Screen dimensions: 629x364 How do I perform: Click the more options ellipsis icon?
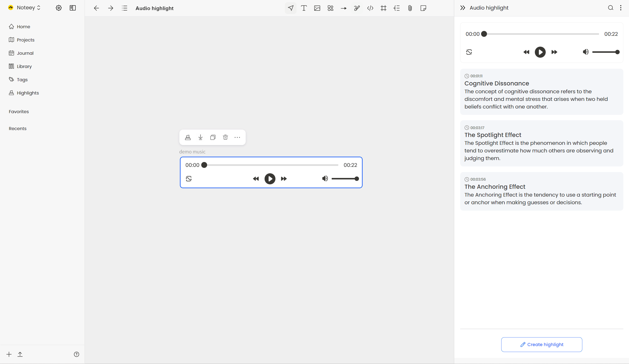tap(237, 137)
